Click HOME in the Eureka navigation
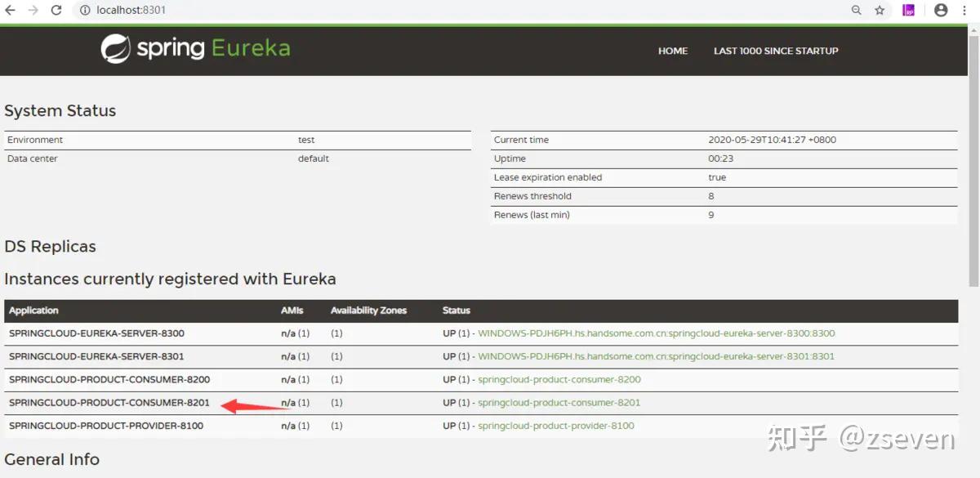 tap(672, 51)
